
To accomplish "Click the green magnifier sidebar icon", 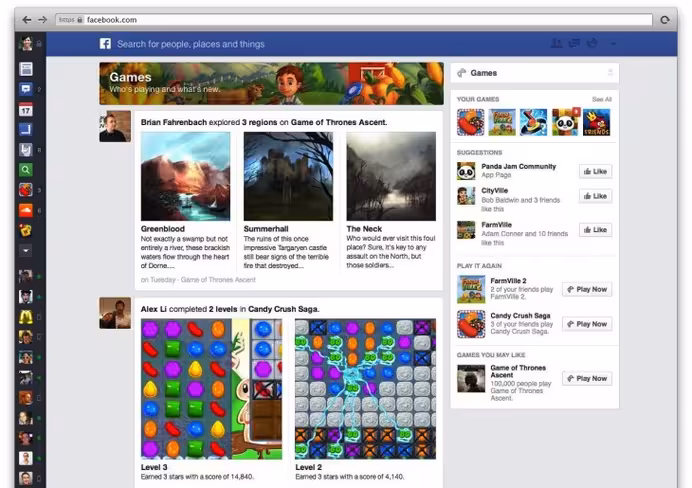I will [x=26, y=170].
